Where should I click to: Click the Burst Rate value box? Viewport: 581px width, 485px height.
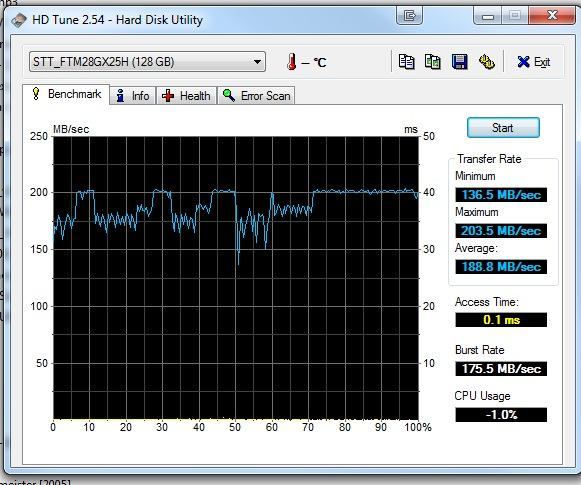point(501,369)
